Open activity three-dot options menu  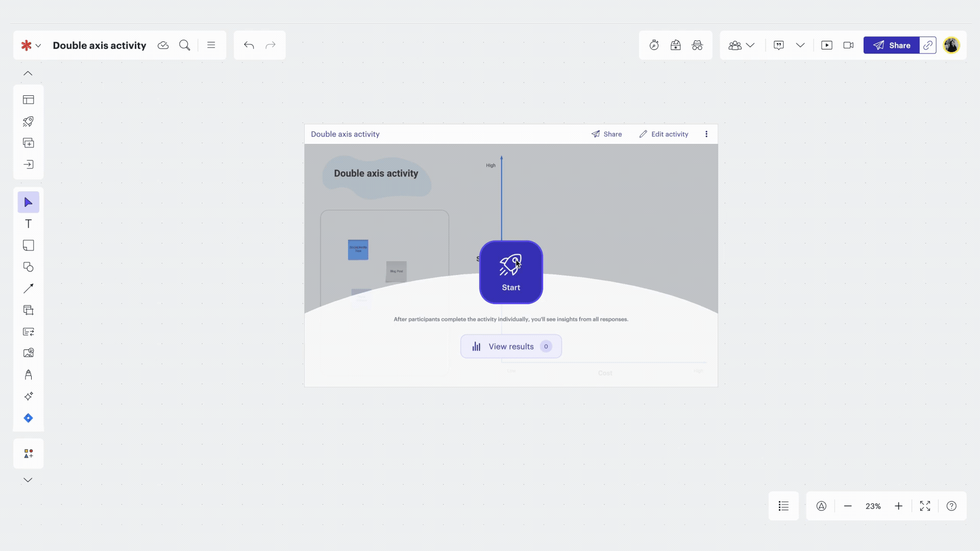(x=706, y=134)
